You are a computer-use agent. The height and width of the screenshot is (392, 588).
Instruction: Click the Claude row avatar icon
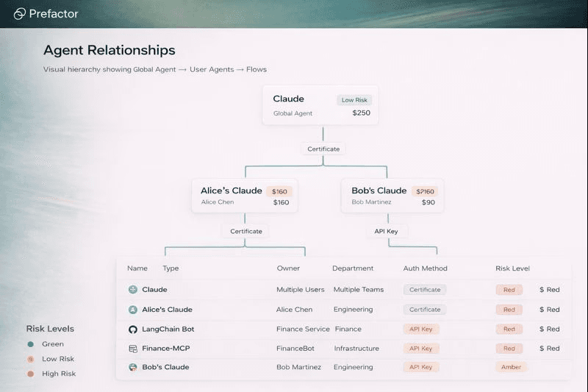[133, 290]
